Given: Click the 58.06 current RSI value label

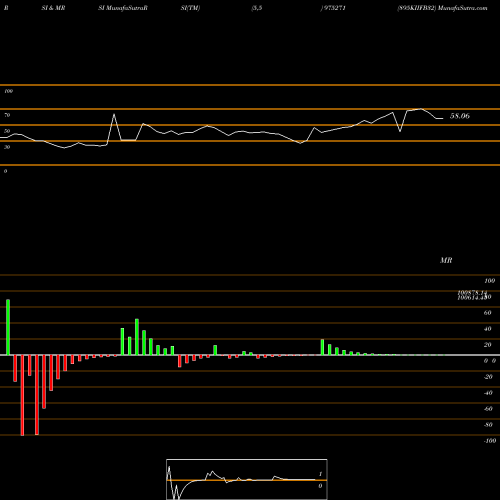Looking at the screenshot, I should (460, 116).
